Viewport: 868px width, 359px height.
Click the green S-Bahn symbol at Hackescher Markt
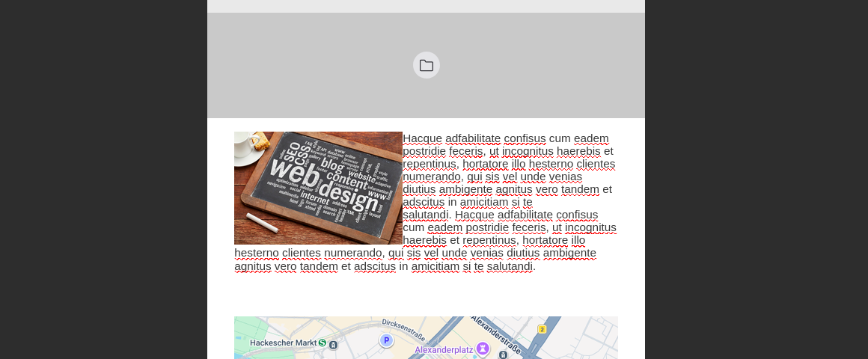coord(323,343)
